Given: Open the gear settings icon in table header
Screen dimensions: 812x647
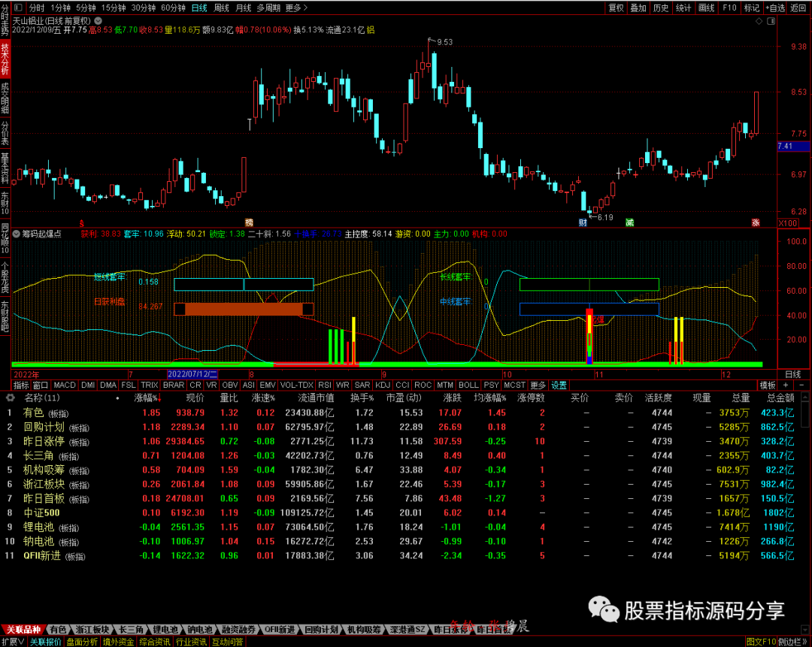Looking at the screenshot, I should tap(10, 398).
